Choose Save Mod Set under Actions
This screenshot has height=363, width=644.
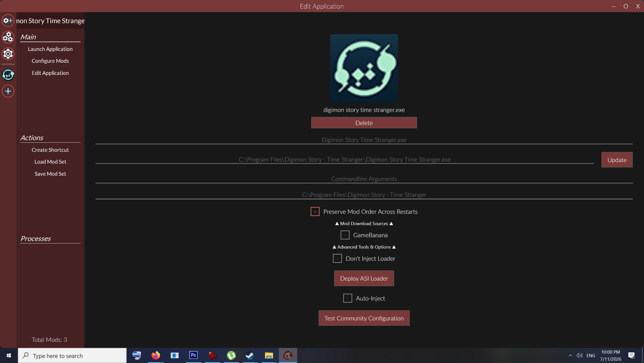[50, 174]
